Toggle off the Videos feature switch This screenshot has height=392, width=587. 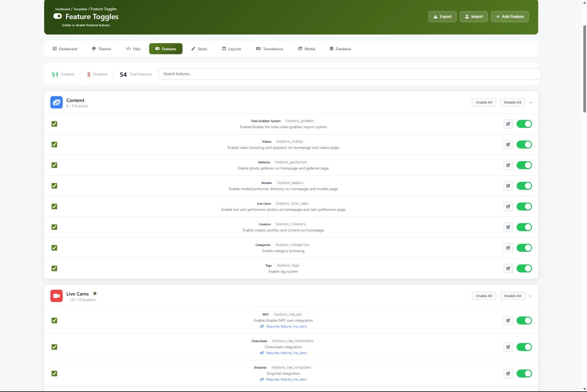(524, 144)
